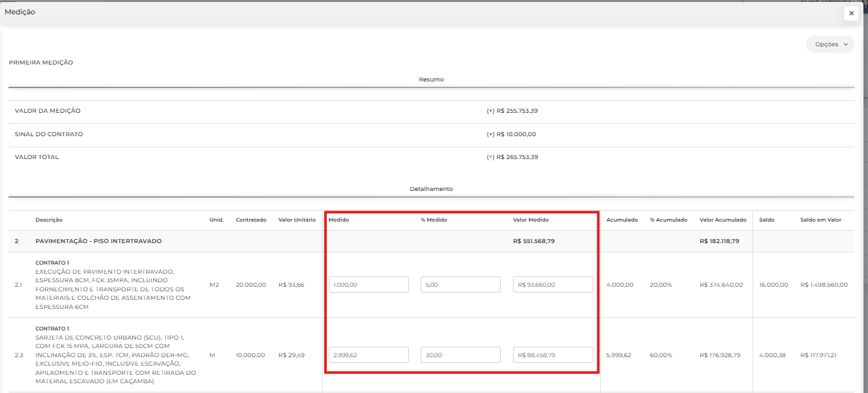Screen dimensions: 868x393
Task: Focus the Valor Medido field showing R$ 88.458,79
Action: [553, 355]
